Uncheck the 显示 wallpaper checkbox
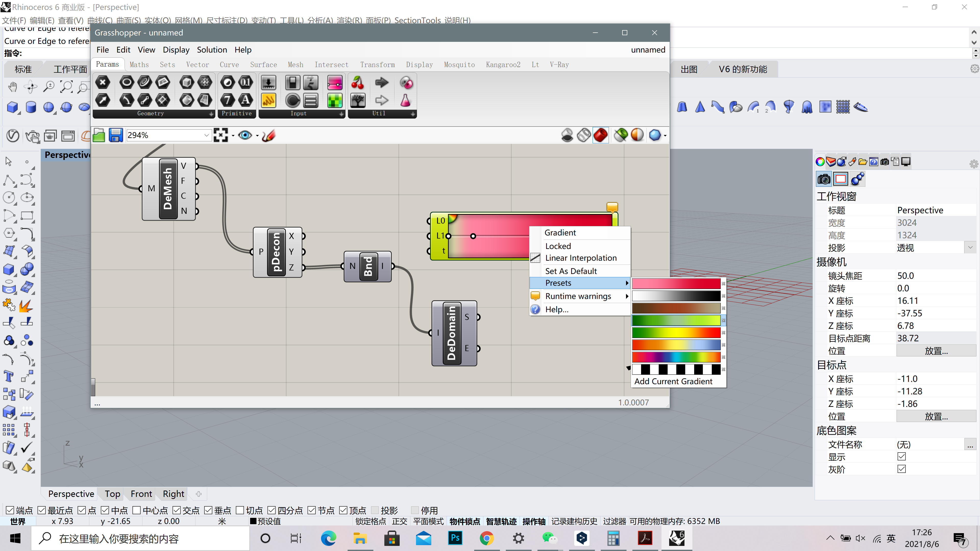Image resolution: width=980 pixels, height=551 pixels. click(902, 456)
